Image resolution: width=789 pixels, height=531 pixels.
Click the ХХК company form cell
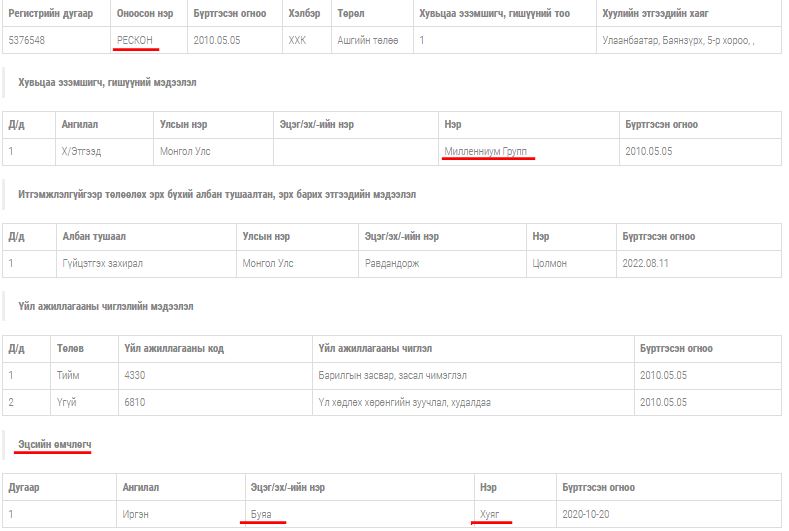(297, 40)
